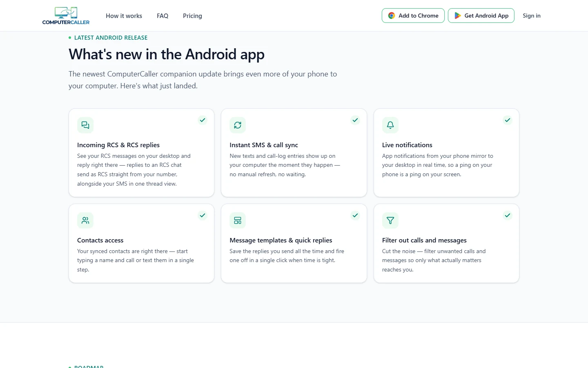This screenshot has height=368, width=588.
Task: Click the 'App notifications from your phone' description
Action: [438, 165]
